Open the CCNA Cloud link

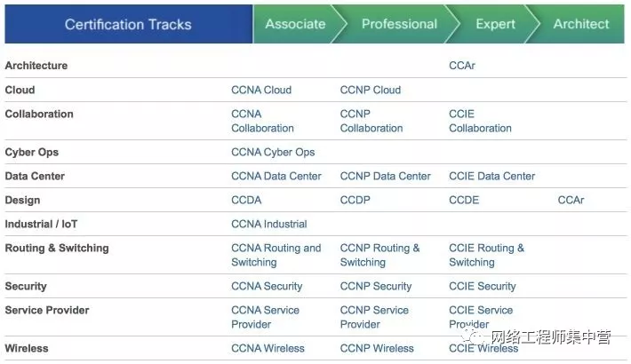(x=261, y=90)
